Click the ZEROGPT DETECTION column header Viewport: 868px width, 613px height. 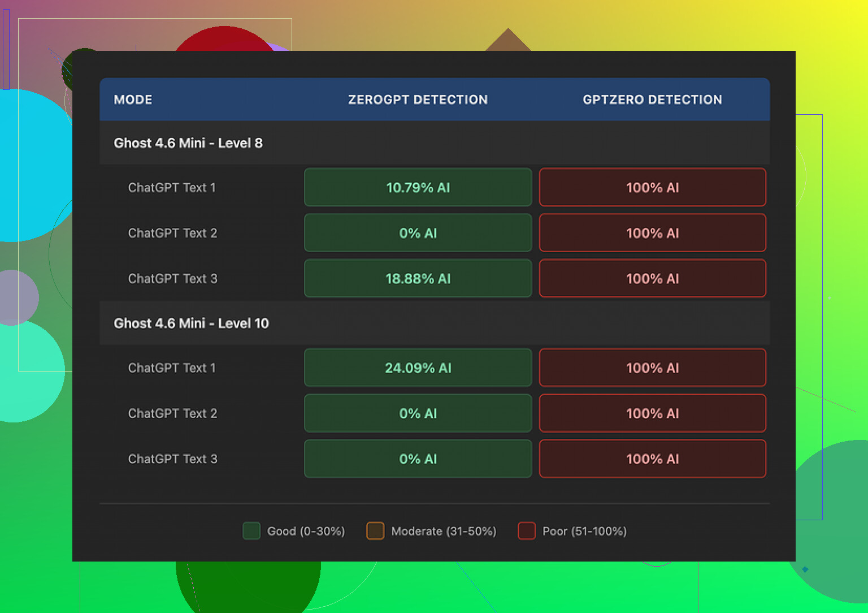click(x=418, y=100)
